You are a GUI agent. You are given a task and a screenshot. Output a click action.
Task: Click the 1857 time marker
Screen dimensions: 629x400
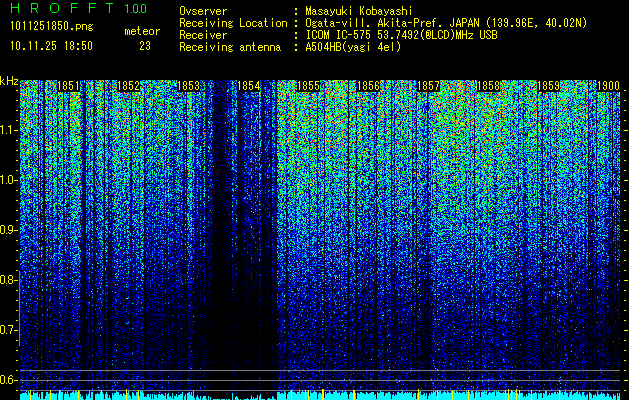tap(428, 86)
